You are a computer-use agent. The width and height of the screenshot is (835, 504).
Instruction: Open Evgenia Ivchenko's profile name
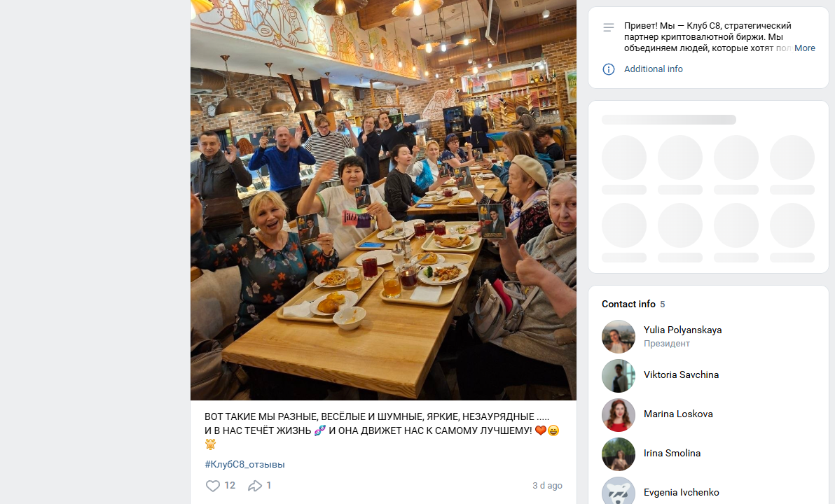[x=681, y=492]
